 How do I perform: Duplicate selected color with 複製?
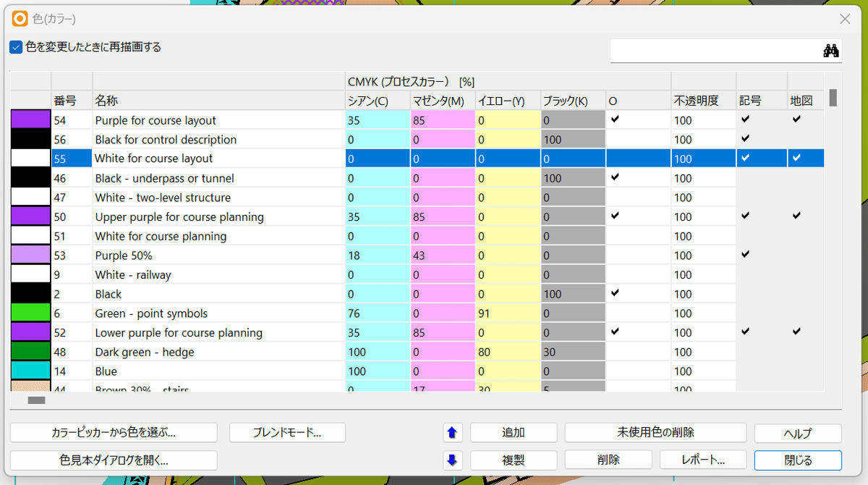coord(514,459)
